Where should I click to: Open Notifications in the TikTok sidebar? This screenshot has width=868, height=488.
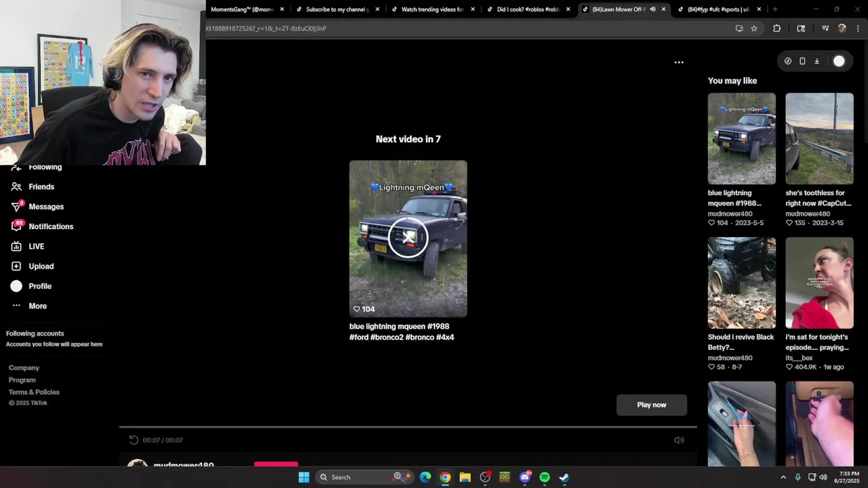click(x=42, y=226)
